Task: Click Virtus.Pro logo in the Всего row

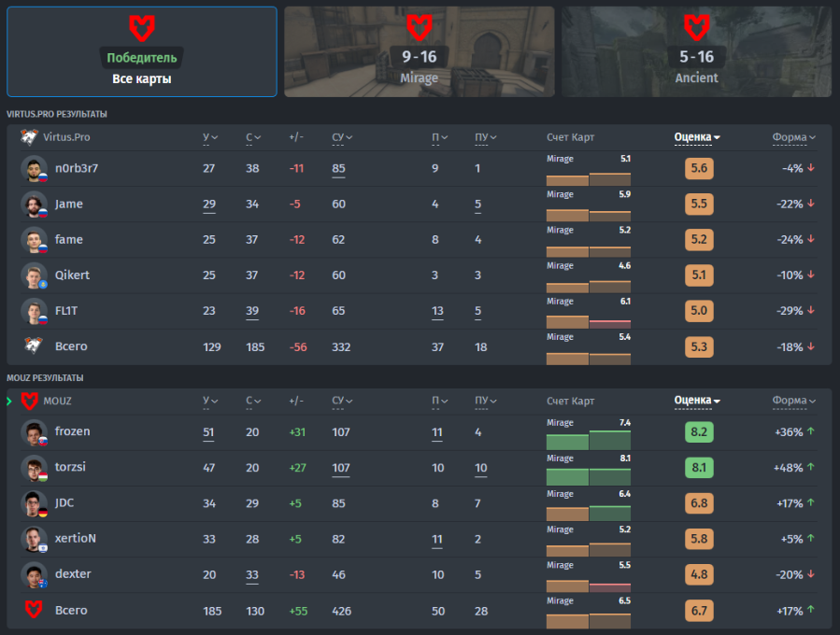Action: [x=34, y=346]
